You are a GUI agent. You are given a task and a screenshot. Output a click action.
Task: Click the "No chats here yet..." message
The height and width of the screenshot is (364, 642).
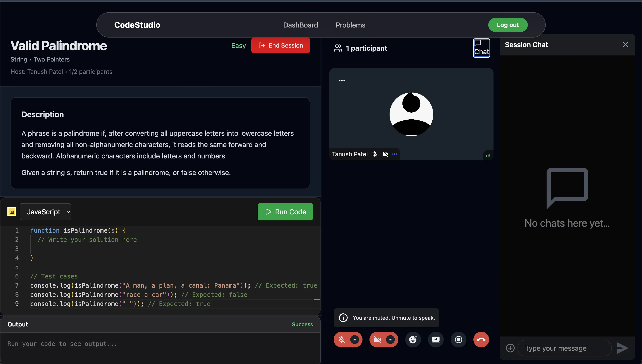pyautogui.click(x=567, y=223)
